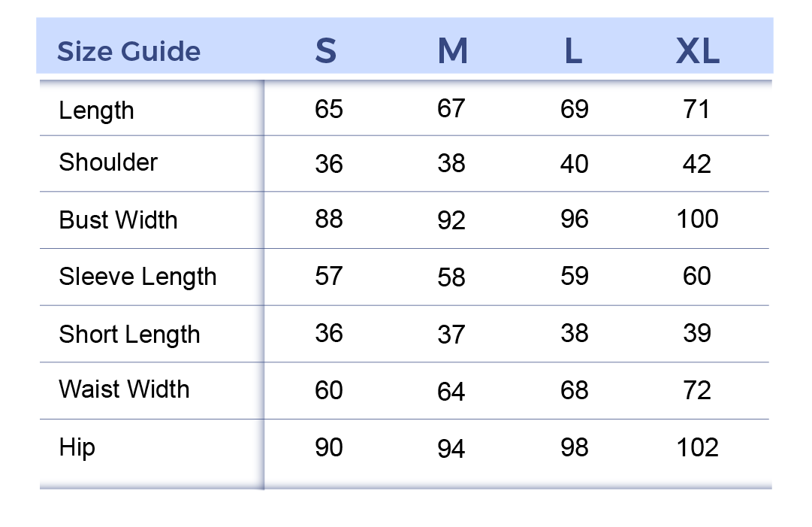This screenshot has width=812, height=527.
Task: Click Hip value 102 for size XL
Action: pyautogui.click(x=697, y=448)
